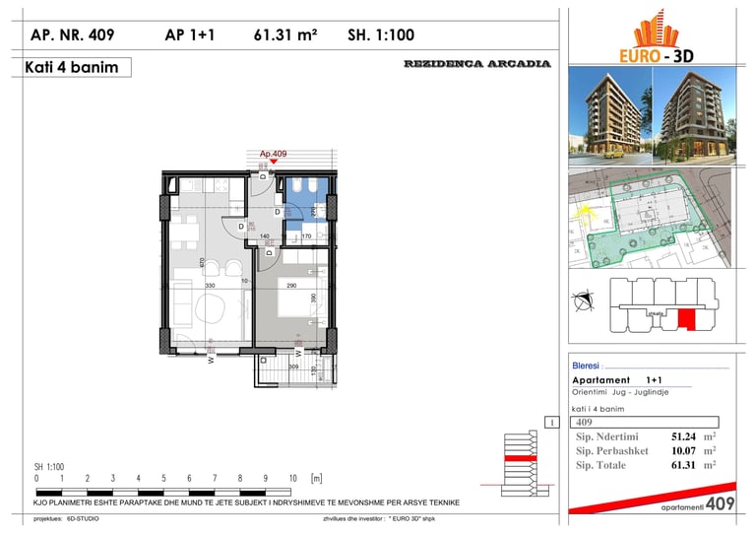Image resolution: width=756 pixels, height=534 pixels.
Task: Click the 'Bleresi' buyer name field line
Action: tap(666, 367)
